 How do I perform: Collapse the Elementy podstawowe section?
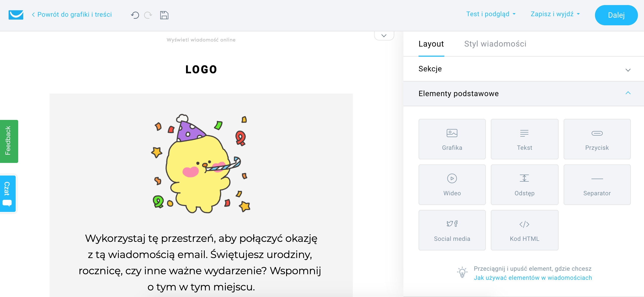pyautogui.click(x=628, y=93)
